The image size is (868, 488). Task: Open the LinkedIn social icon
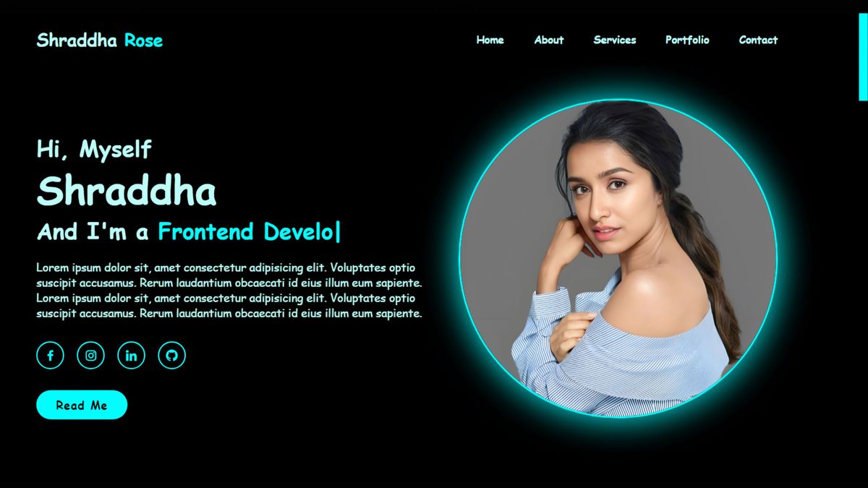(x=131, y=355)
